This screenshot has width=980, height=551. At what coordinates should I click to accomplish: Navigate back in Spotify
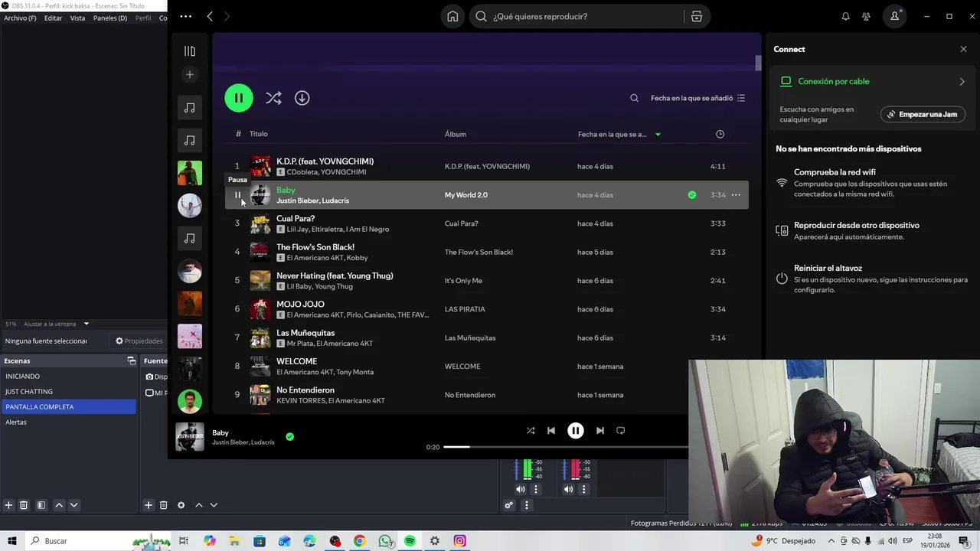coord(210,16)
